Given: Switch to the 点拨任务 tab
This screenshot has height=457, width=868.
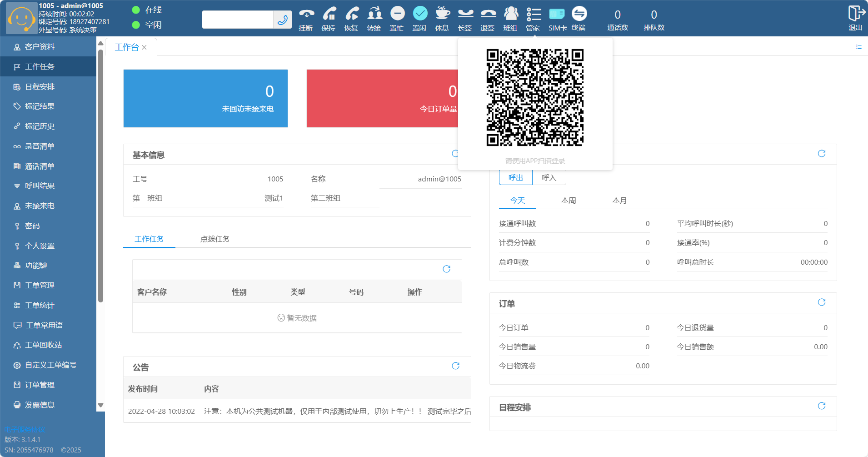Looking at the screenshot, I should pos(215,239).
